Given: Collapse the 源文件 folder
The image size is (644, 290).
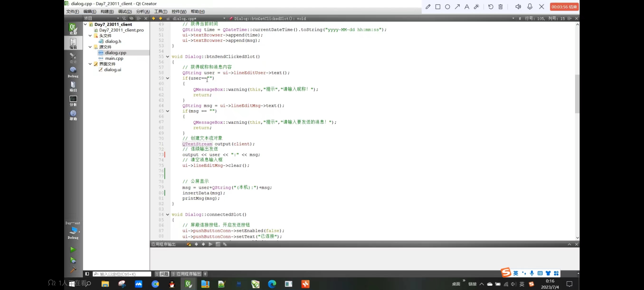Looking at the screenshot, I should [90, 47].
